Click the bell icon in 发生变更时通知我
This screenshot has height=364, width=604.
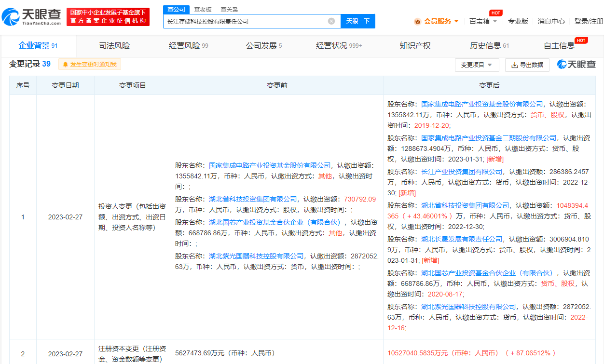(65, 65)
